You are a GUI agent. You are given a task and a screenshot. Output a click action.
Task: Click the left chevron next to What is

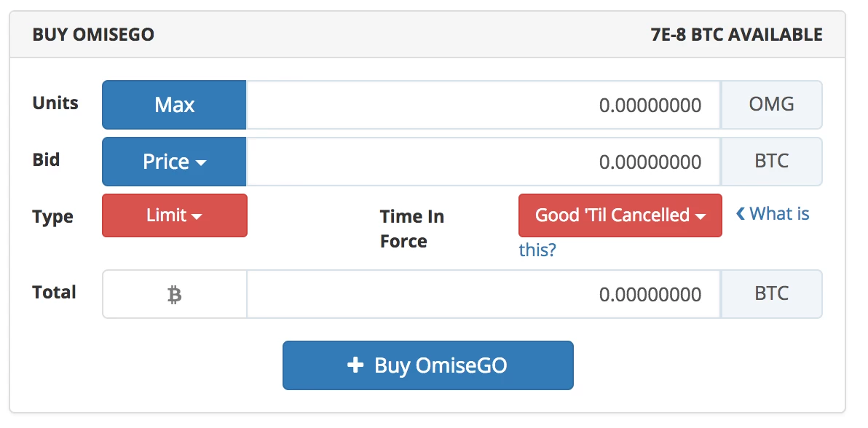741,213
